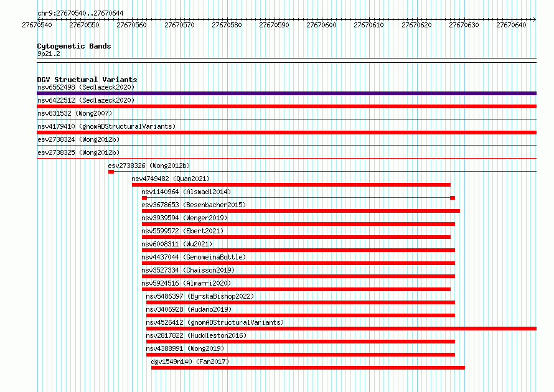Open nsv3406928 (Audano2019) variant label

(x=189, y=309)
